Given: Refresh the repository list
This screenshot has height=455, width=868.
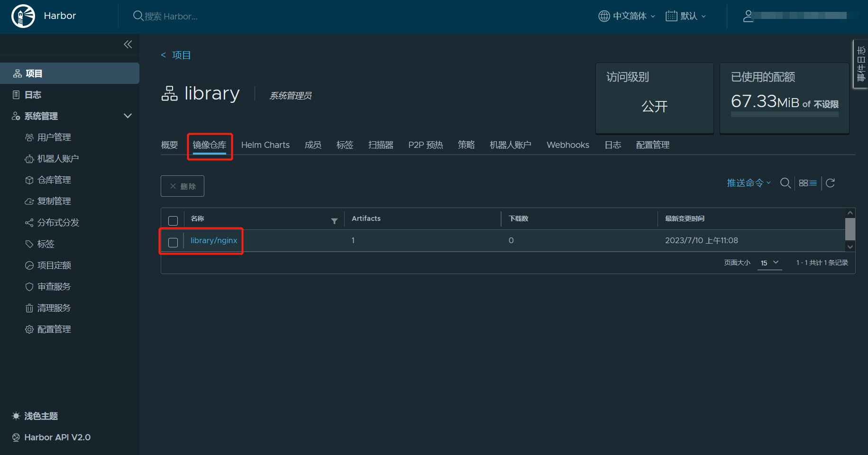Looking at the screenshot, I should point(830,183).
